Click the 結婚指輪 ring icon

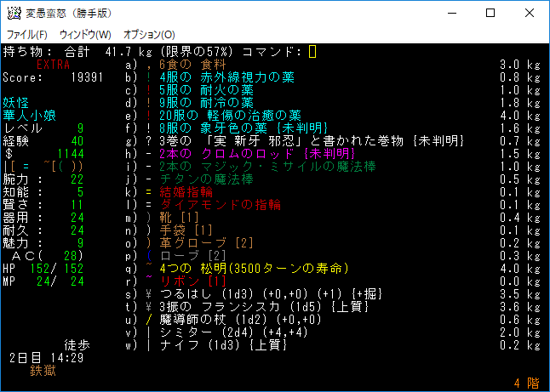pos(149,192)
